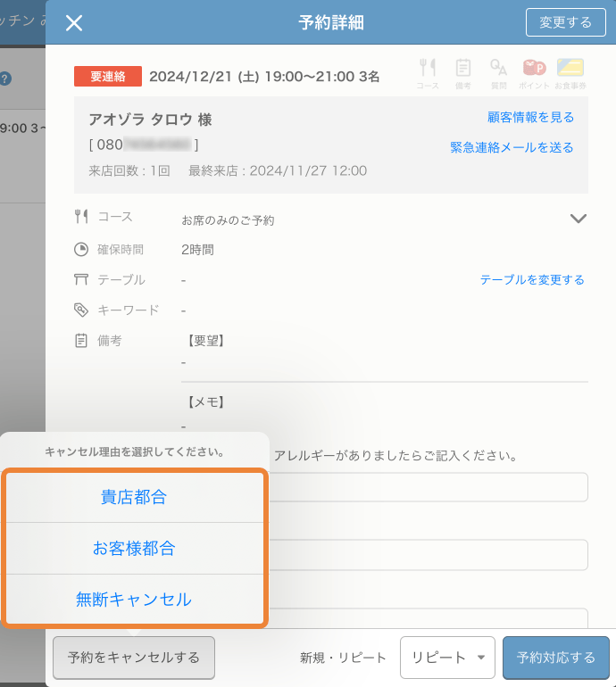Choose 無断キャンセル from the cancel reasons
Image resolution: width=616 pixels, height=687 pixels.
(134, 600)
